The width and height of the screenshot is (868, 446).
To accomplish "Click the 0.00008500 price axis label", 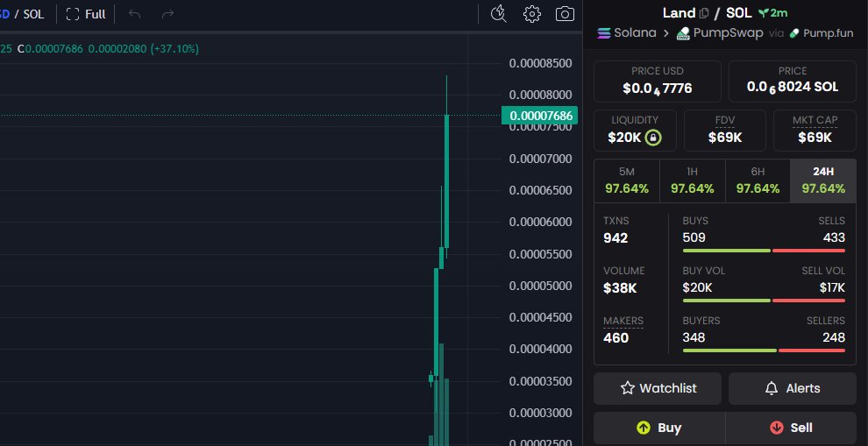I will tap(540, 63).
